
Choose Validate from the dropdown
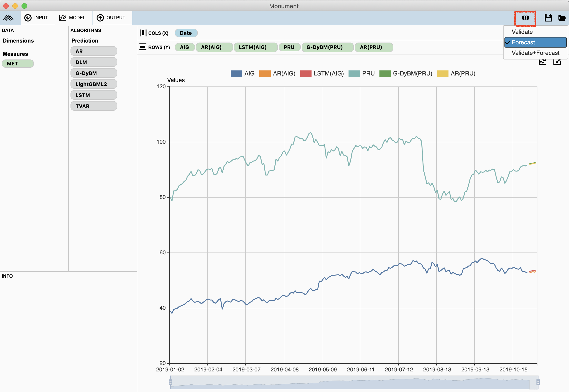535,32
